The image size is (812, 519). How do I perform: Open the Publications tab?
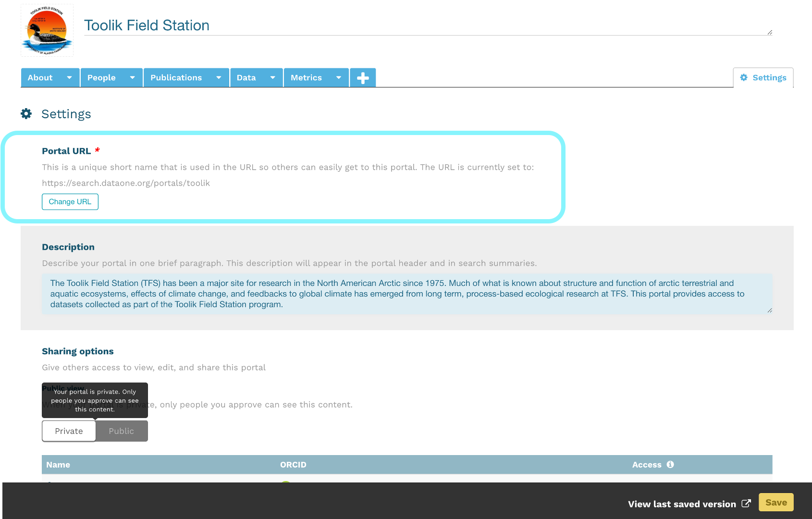tap(176, 77)
